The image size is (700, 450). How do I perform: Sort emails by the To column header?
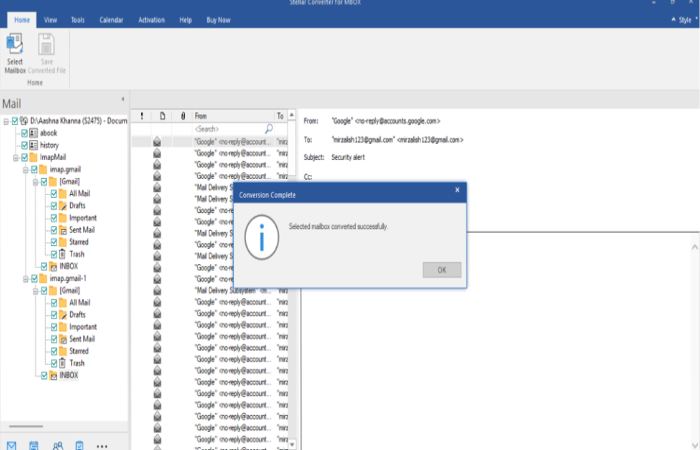click(x=280, y=116)
